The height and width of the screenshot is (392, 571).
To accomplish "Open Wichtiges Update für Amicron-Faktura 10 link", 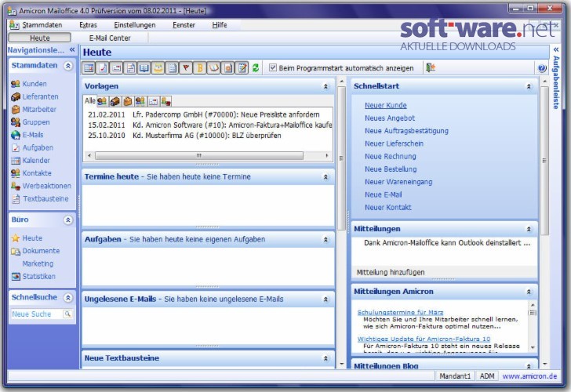I will [424, 339].
